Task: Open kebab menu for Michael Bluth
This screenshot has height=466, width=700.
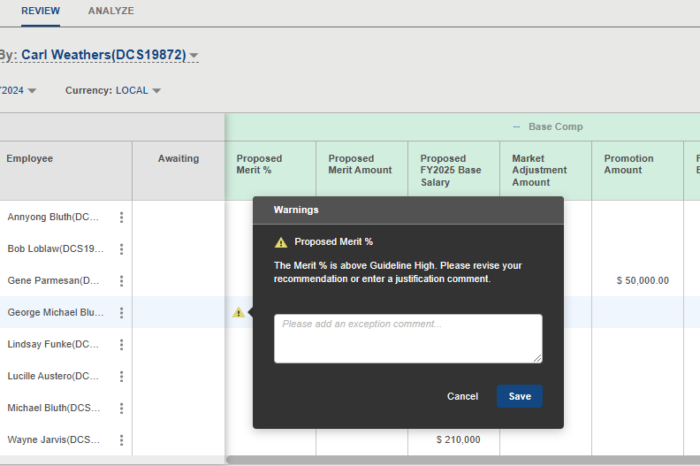Action: (122, 409)
